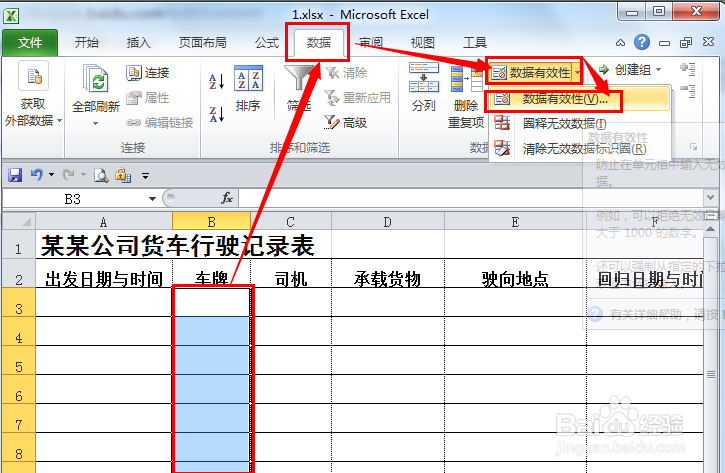The image size is (725, 473).
Task: Click the Excel application icon in title bar
Action: [11, 16]
